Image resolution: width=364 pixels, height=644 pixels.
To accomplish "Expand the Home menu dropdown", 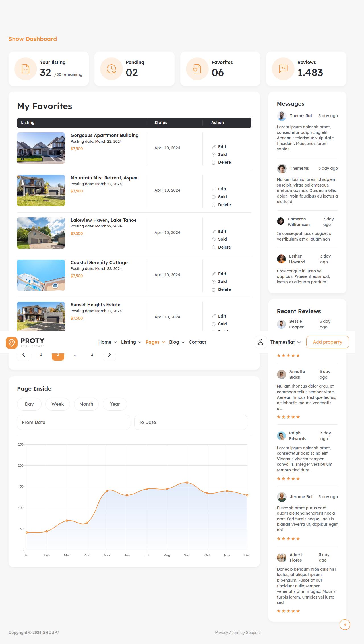I will pyautogui.click(x=107, y=342).
